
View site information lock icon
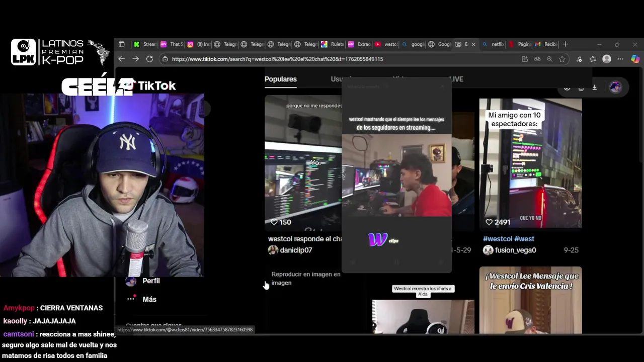[x=165, y=59]
